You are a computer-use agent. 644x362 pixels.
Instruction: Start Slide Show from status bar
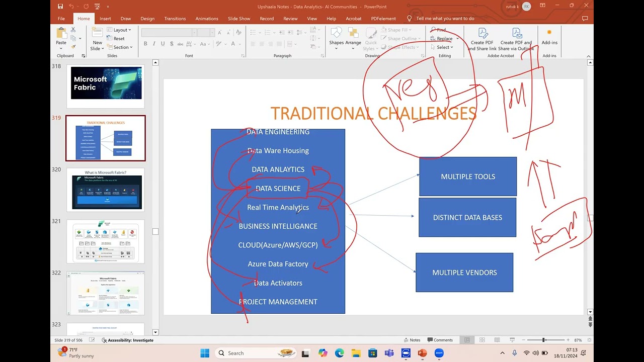click(x=512, y=340)
